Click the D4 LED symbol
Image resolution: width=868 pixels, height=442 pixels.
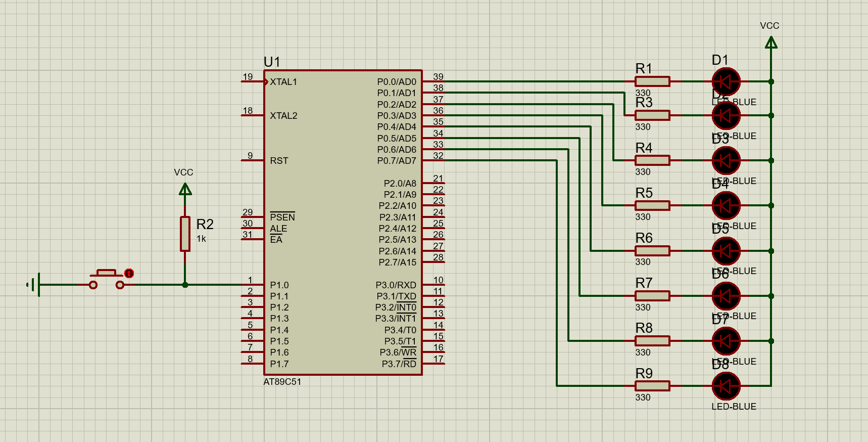(x=726, y=206)
